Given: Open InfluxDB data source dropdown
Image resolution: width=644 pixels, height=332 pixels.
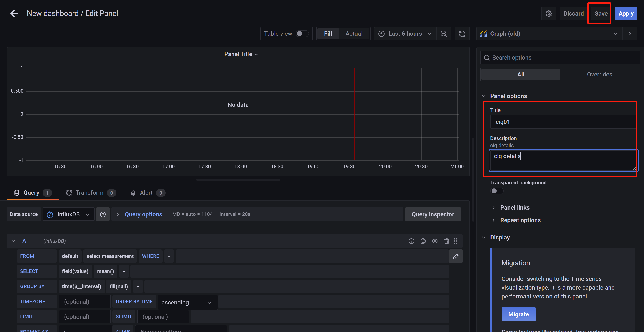Looking at the screenshot, I should [x=68, y=214].
